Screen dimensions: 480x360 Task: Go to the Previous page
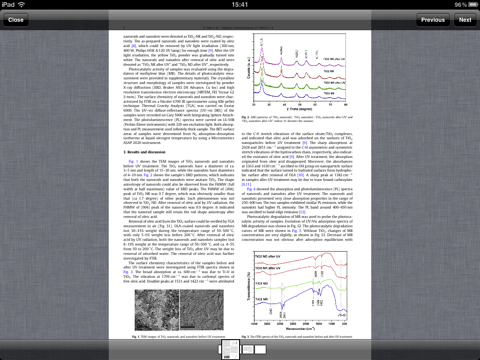[x=433, y=20]
